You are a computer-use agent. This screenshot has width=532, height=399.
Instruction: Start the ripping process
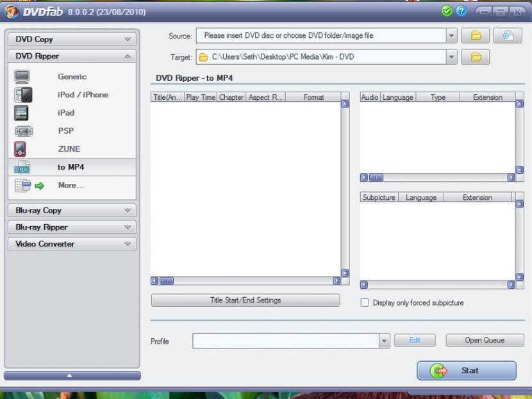pyautogui.click(x=467, y=371)
